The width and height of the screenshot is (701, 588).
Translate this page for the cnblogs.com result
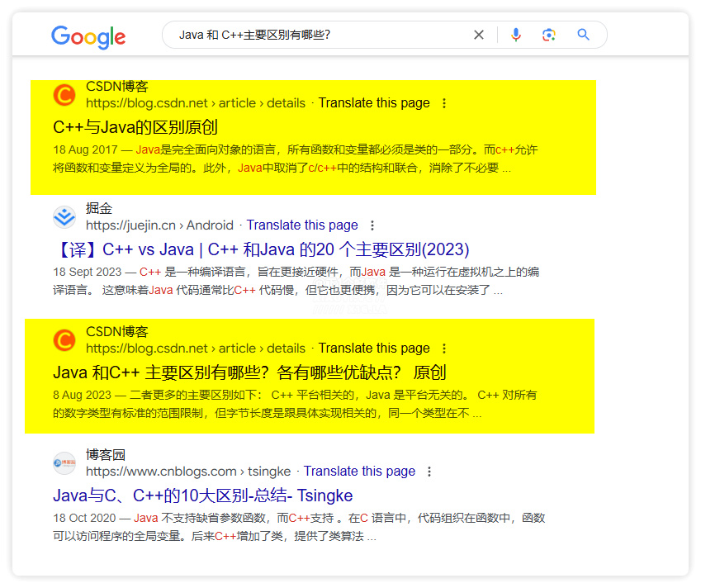pyautogui.click(x=359, y=471)
